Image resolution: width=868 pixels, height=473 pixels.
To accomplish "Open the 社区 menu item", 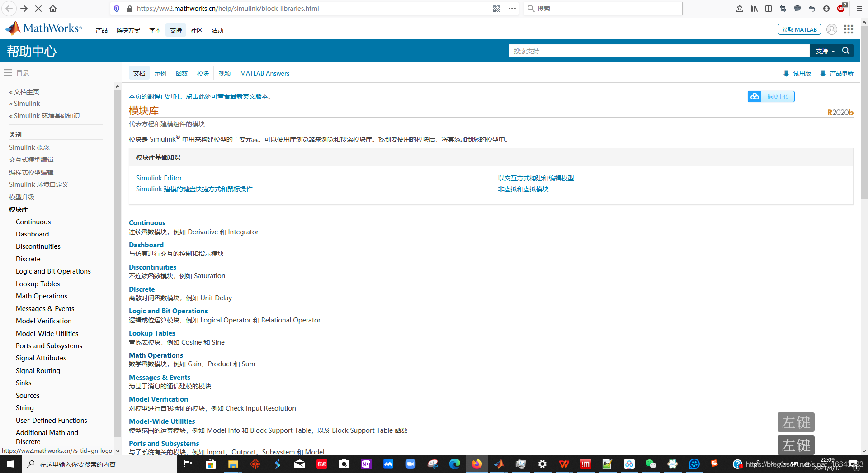I will coord(197,30).
